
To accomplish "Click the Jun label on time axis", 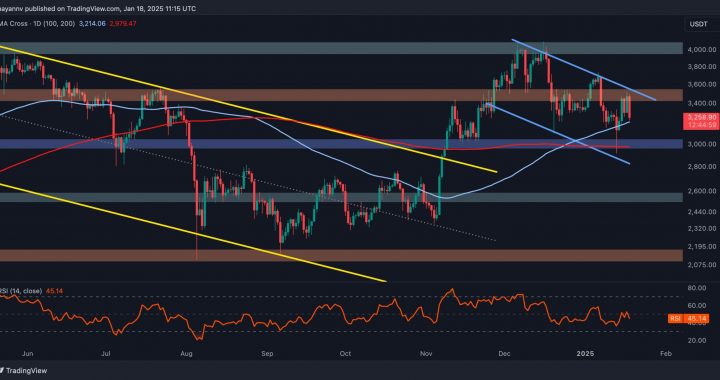I will coord(28,354).
